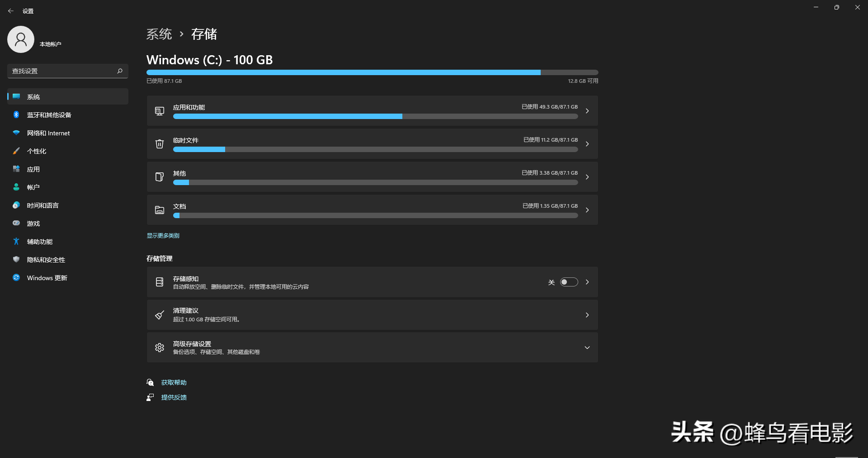
Task: Open 清理建议 via its right chevron
Action: [587, 315]
